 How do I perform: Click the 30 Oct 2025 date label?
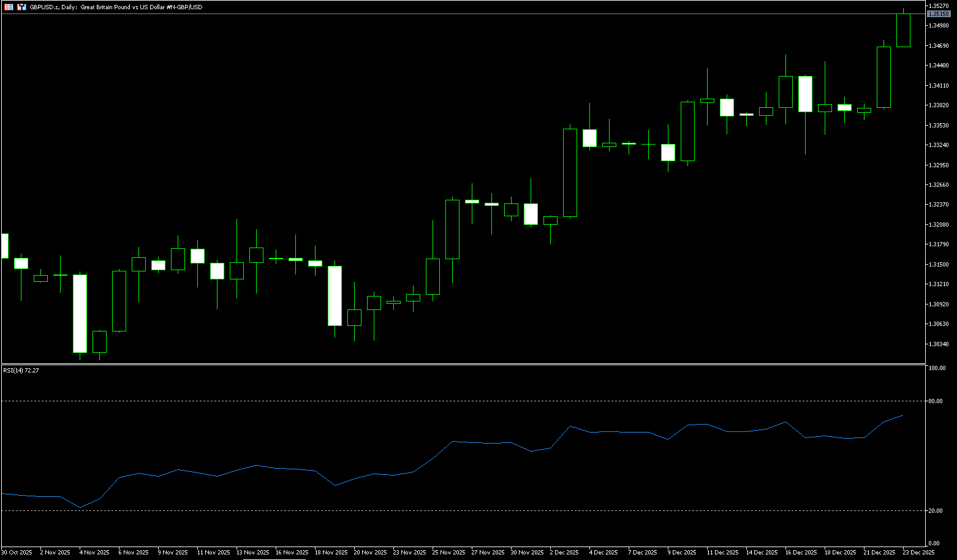[17, 553]
